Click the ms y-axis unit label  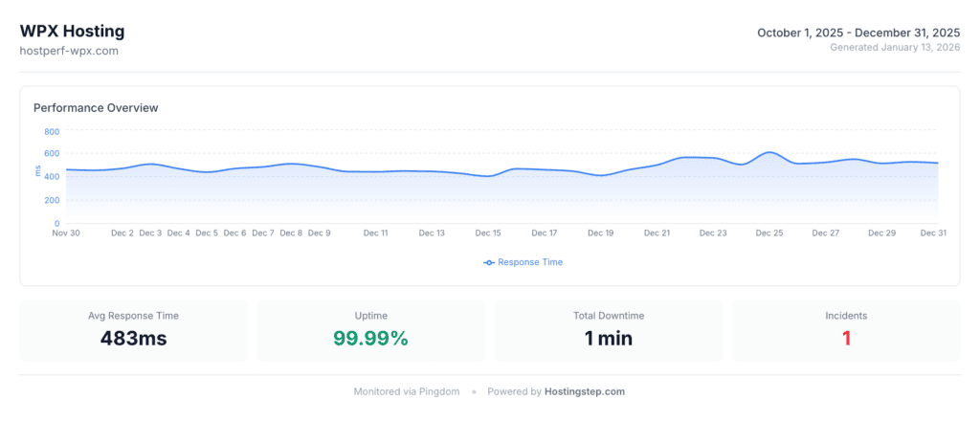click(x=38, y=171)
